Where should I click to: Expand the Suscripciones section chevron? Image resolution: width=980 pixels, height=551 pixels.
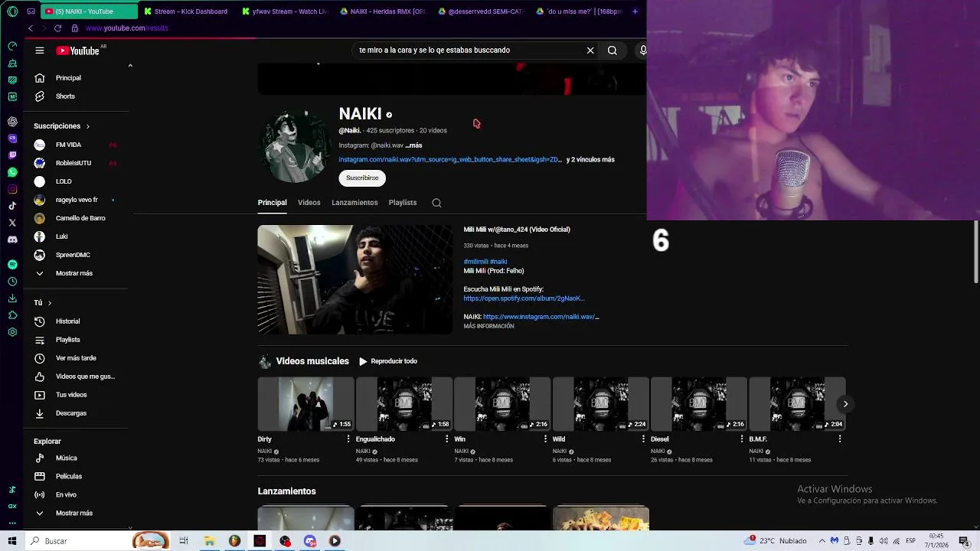click(x=87, y=126)
